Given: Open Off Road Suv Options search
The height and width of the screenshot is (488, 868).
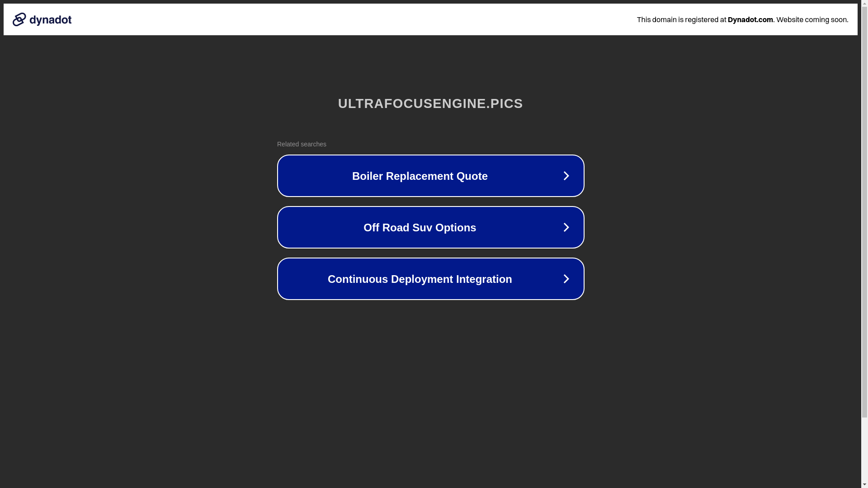Looking at the screenshot, I should tap(430, 227).
